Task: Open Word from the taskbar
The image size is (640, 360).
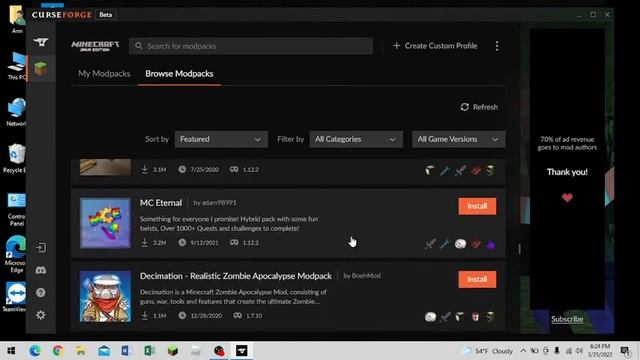Action: point(127,351)
